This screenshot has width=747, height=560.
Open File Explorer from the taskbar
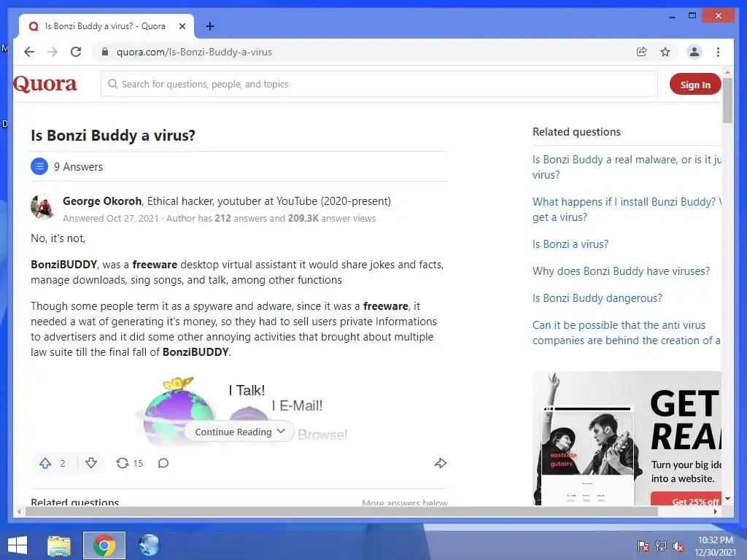(x=59, y=545)
